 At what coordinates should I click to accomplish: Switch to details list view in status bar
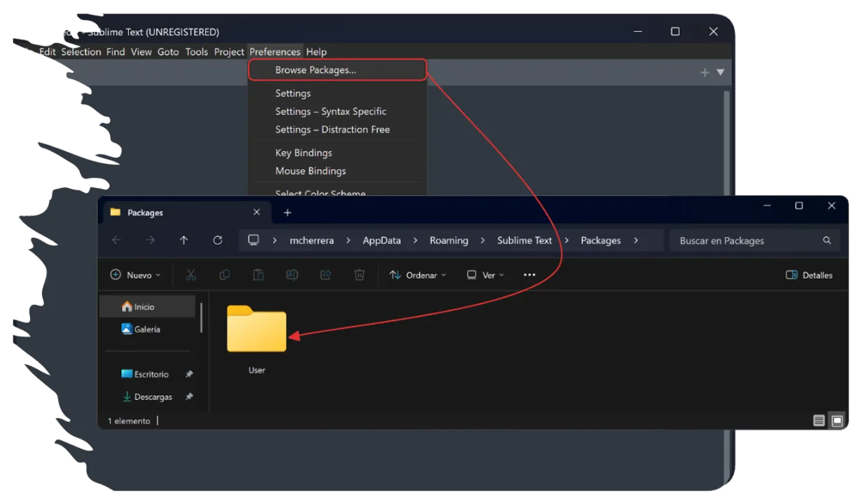(x=819, y=421)
